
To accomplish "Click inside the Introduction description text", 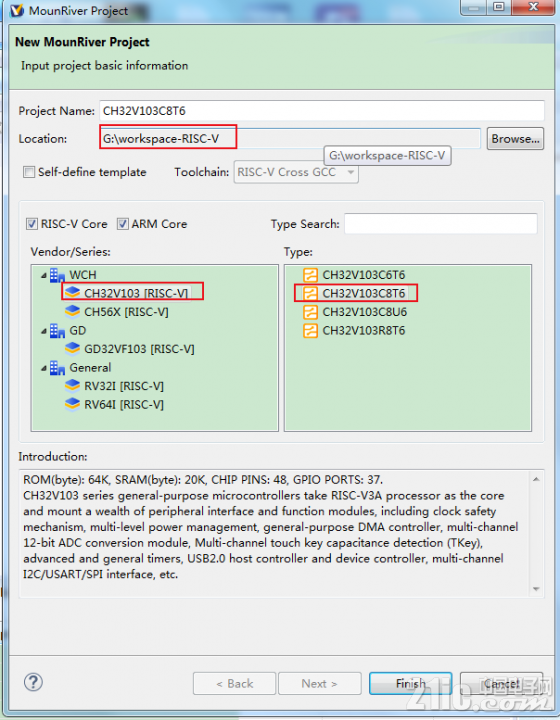I will (271, 527).
